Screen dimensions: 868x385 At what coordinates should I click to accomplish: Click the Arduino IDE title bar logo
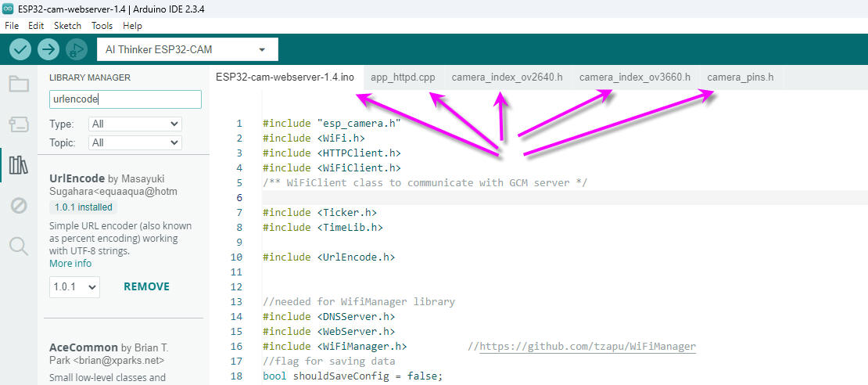coord(8,8)
